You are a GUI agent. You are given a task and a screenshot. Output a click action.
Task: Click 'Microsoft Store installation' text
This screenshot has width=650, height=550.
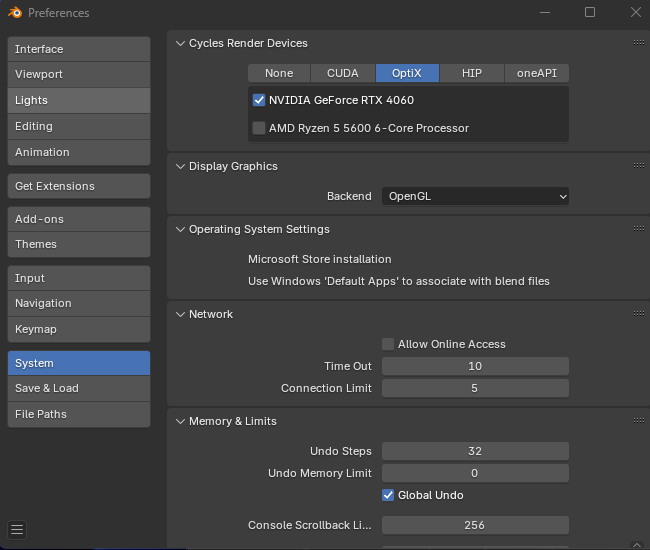pyautogui.click(x=320, y=259)
